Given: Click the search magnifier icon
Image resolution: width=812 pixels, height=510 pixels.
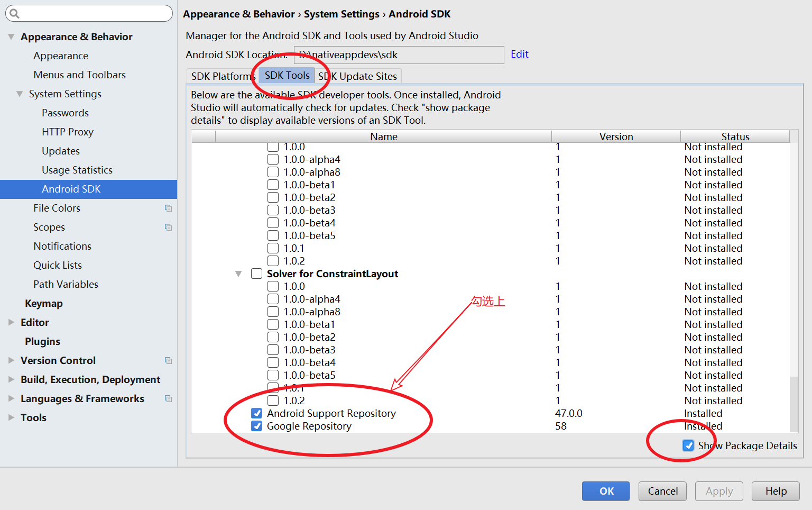Looking at the screenshot, I should click(14, 14).
